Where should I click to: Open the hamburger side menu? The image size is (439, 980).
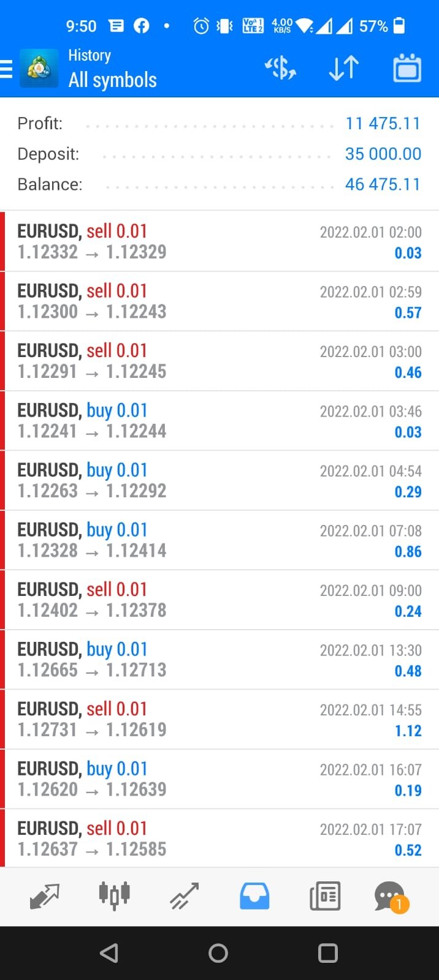7,69
